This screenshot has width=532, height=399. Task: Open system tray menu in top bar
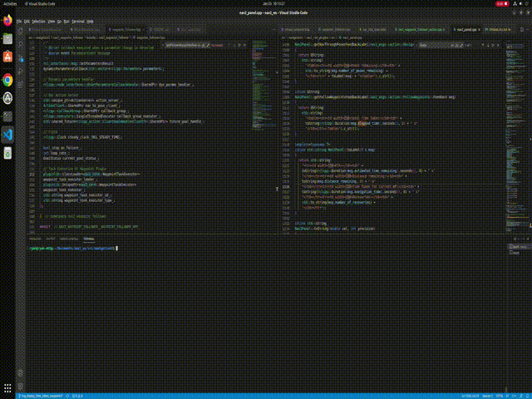pos(521,3)
